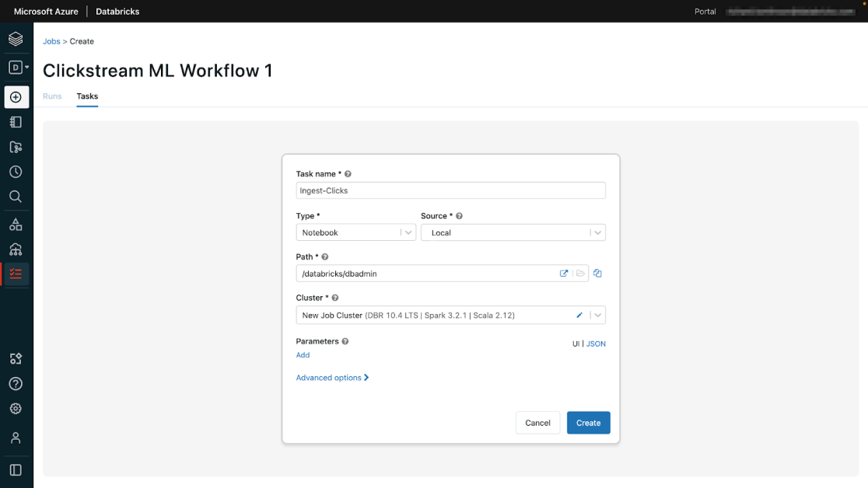Open Help question mark in sidebar
This screenshot has width=868, height=488.
pos(16,384)
